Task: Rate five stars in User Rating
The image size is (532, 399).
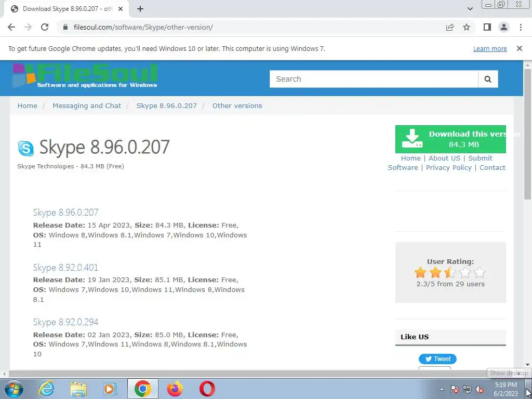Action: (480, 272)
